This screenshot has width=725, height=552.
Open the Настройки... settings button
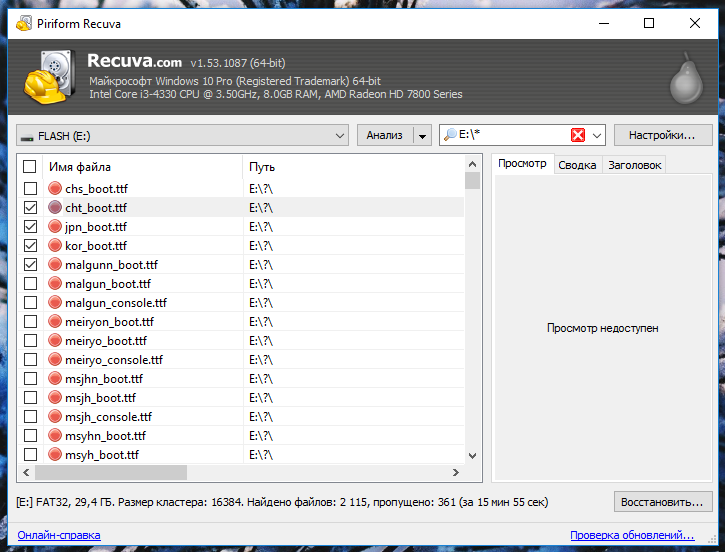pyautogui.click(x=663, y=135)
